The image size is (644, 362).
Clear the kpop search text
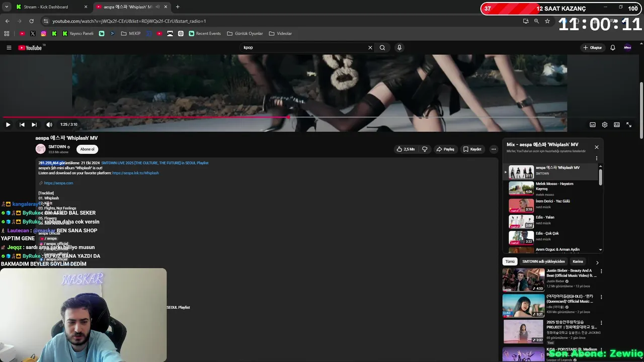[370, 48]
